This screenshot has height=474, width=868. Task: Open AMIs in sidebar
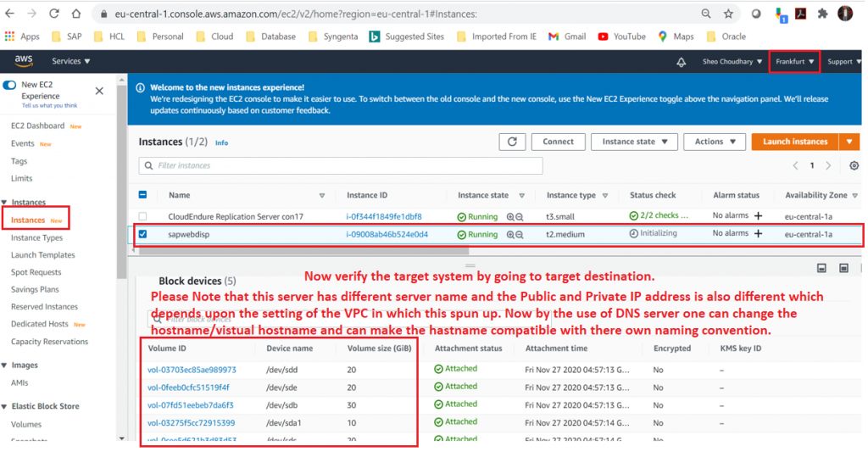pyautogui.click(x=19, y=382)
